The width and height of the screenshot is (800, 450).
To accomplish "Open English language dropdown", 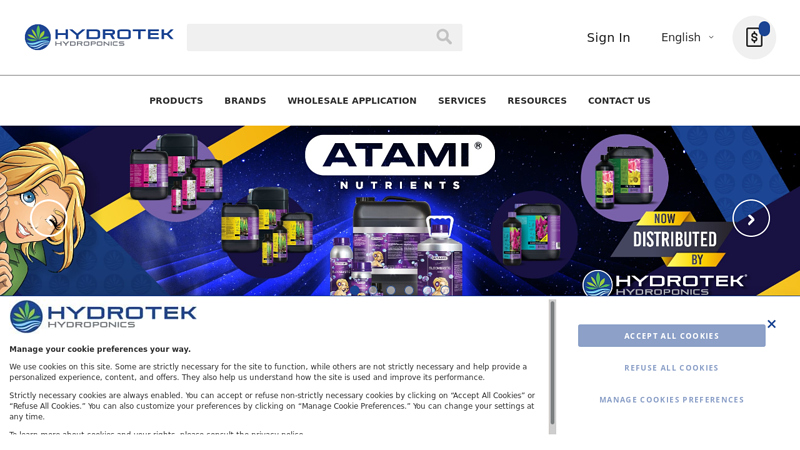I will pyautogui.click(x=687, y=37).
